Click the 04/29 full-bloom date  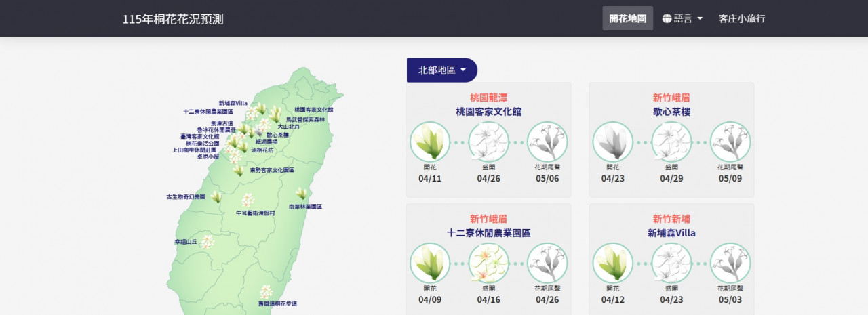(x=671, y=179)
